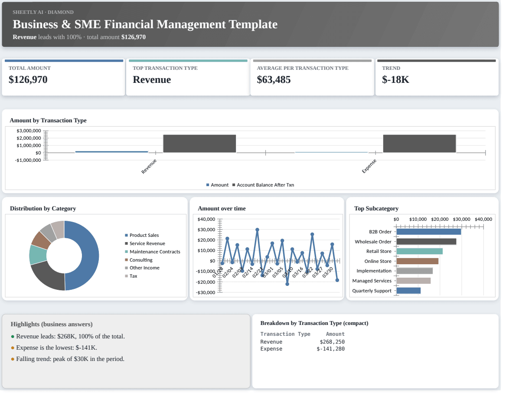Click the Amount column header in table
Image resolution: width=532 pixels, height=400 pixels.
coord(335,334)
